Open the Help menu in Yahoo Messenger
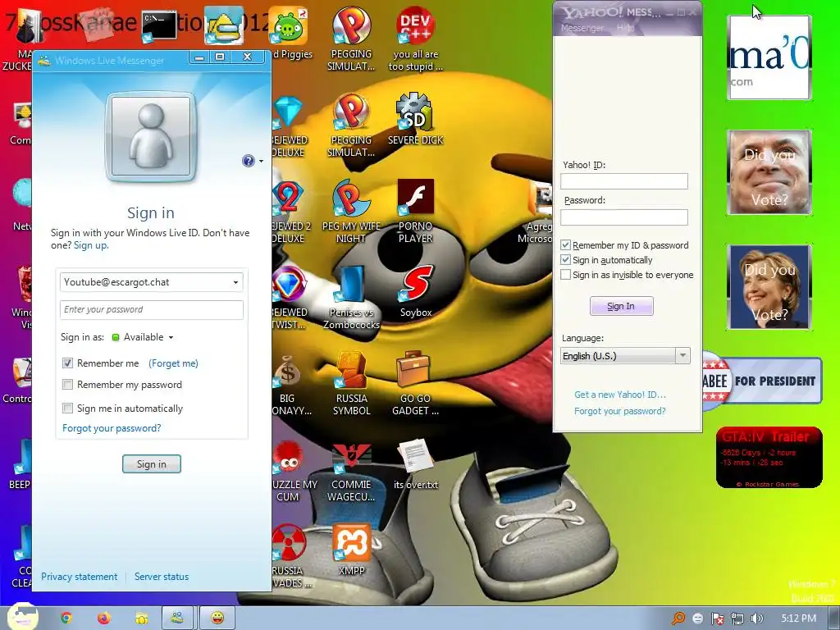Viewport: 840px width, 630px height. pyautogui.click(x=625, y=28)
